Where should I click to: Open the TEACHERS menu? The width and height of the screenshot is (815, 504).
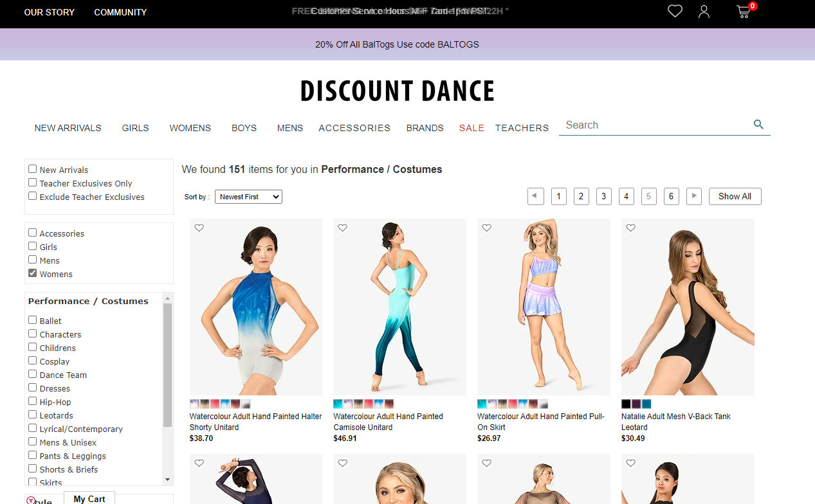522,128
